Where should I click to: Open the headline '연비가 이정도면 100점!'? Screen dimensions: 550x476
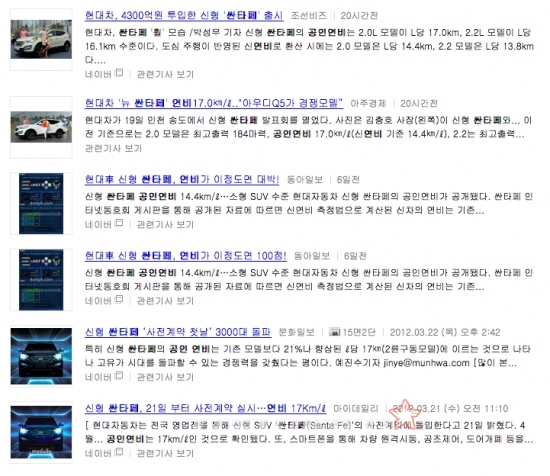(186, 256)
